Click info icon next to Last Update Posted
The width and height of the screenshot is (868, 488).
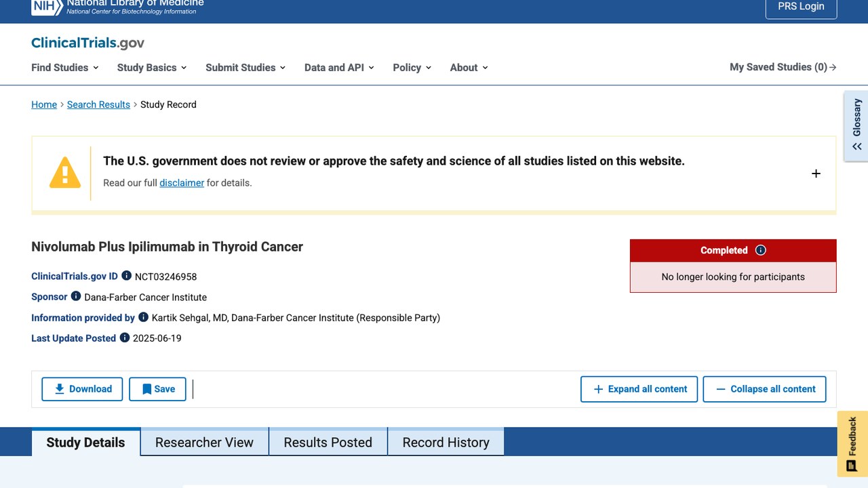pos(125,338)
